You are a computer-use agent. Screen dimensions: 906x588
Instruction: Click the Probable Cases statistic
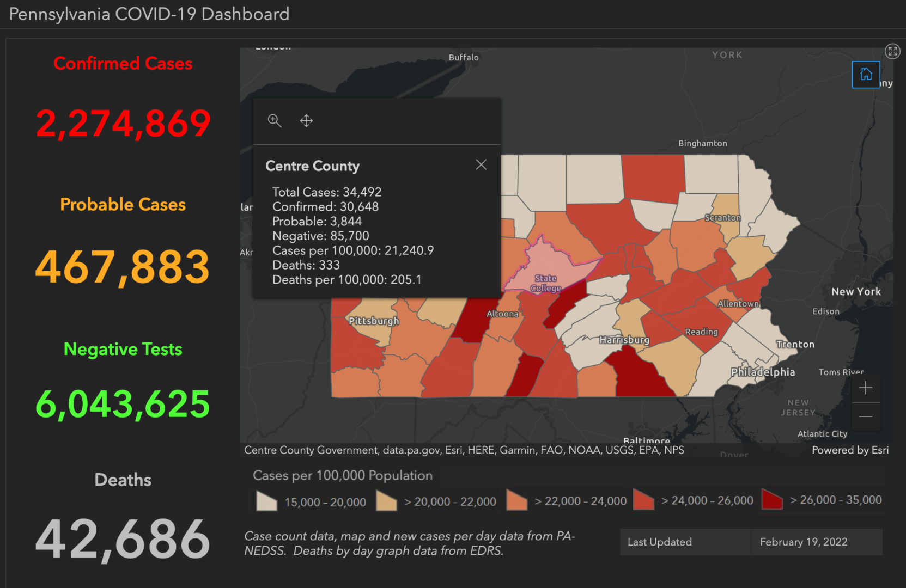(x=122, y=266)
